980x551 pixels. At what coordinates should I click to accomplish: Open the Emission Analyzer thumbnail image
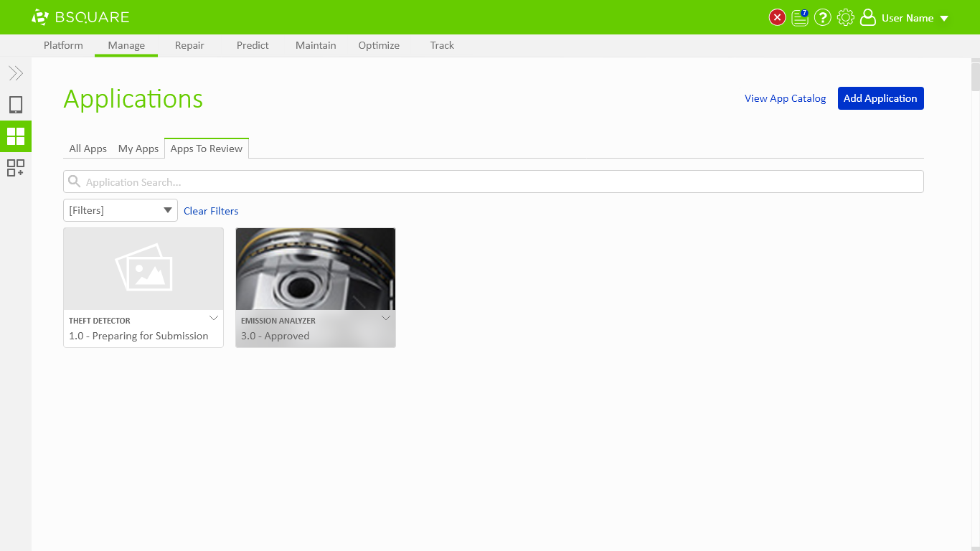(x=316, y=269)
